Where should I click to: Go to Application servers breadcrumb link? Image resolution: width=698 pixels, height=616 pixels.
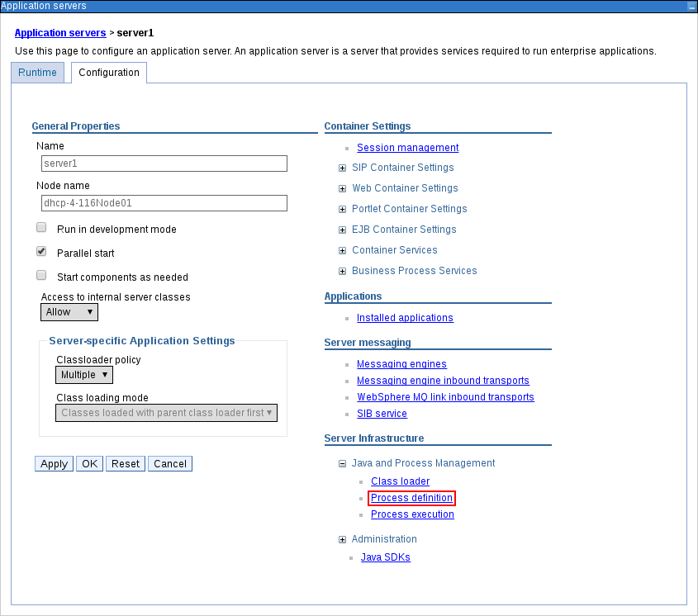click(x=60, y=33)
